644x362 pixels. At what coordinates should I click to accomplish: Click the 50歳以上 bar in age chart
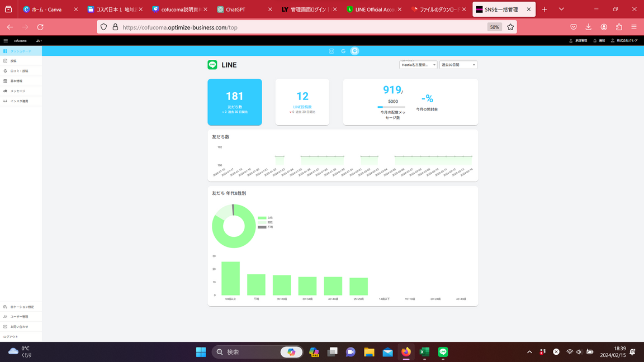click(230, 278)
